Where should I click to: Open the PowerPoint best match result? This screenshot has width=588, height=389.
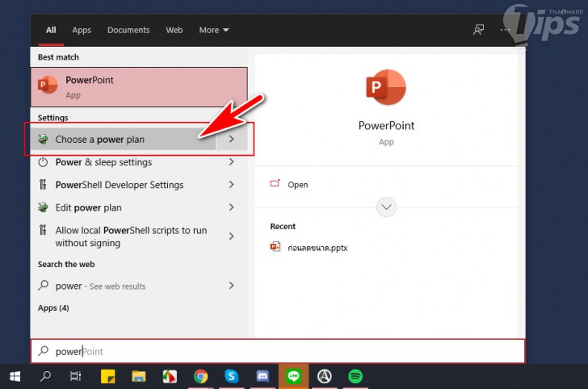click(139, 87)
